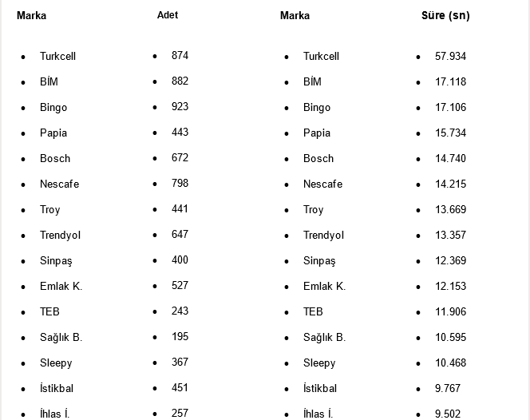Click the Bosch count value 672
This screenshot has height=420, width=530.
[180, 158]
